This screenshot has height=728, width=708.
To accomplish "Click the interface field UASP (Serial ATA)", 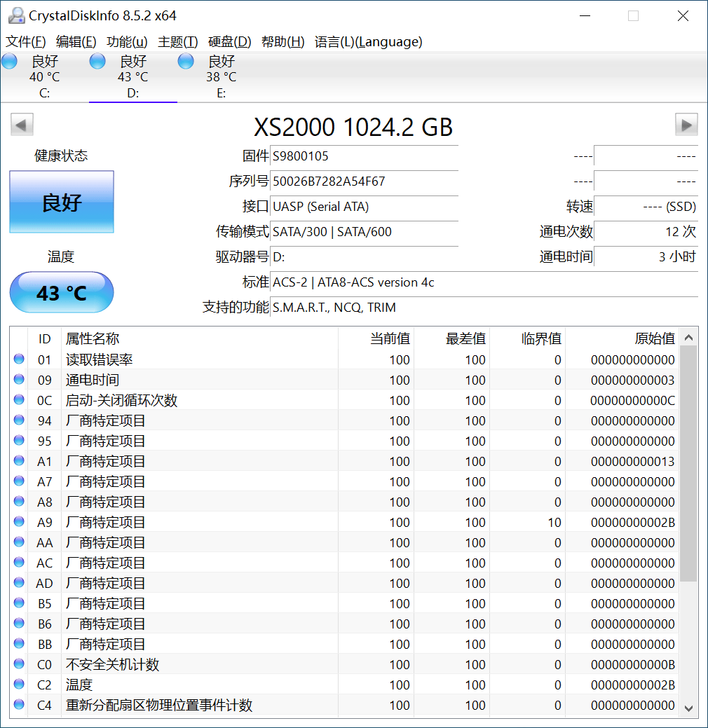I will tap(365, 206).
